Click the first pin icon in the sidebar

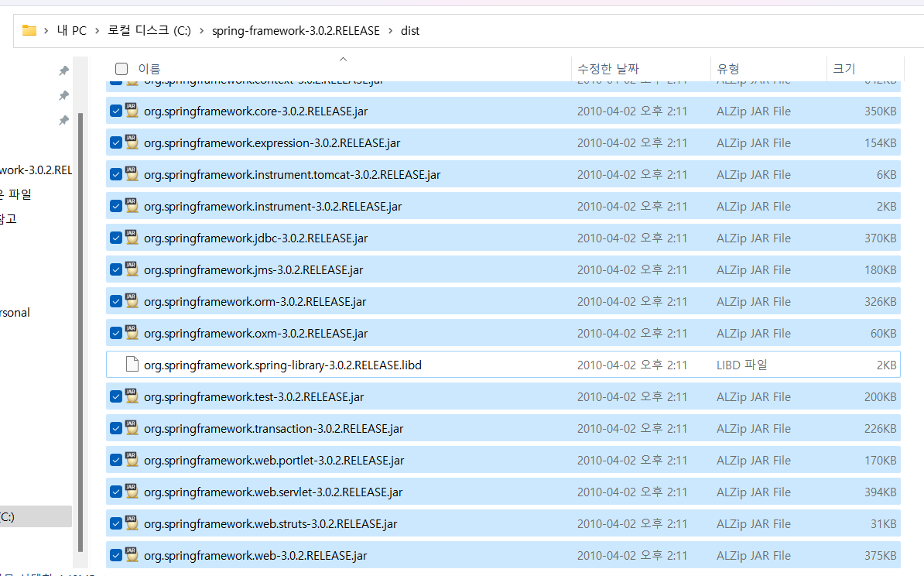[x=63, y=70]
